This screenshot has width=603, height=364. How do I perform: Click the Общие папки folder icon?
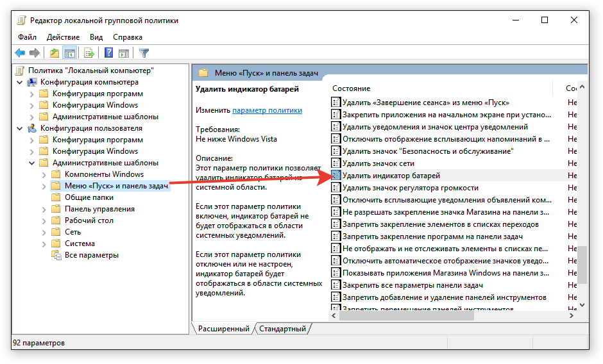[56, 197]
